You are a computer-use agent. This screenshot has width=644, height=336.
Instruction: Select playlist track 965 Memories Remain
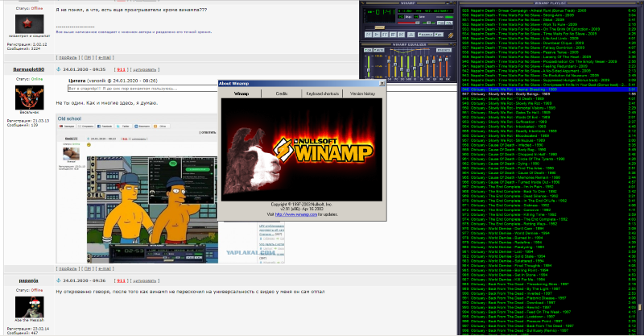point(549,177)
